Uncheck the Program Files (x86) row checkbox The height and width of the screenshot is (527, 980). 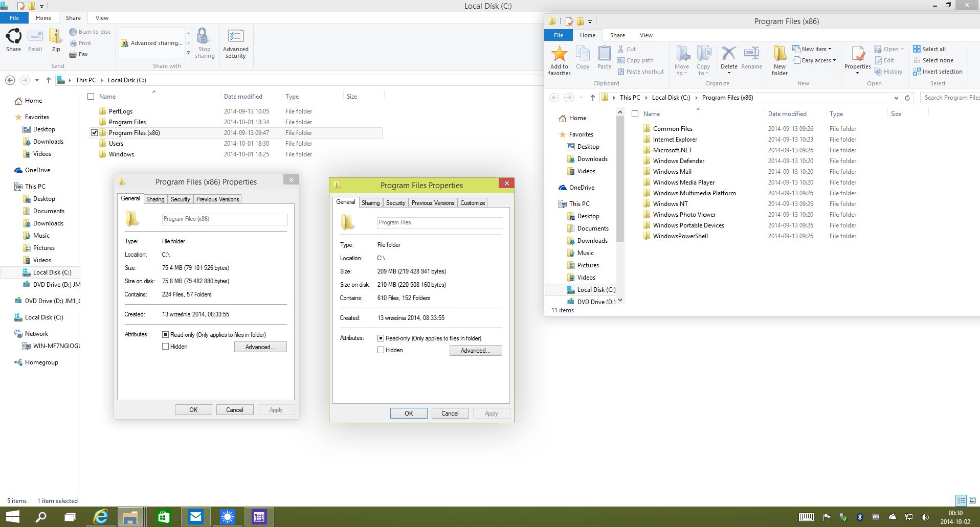pyautogui.click(x=94, y=133)
